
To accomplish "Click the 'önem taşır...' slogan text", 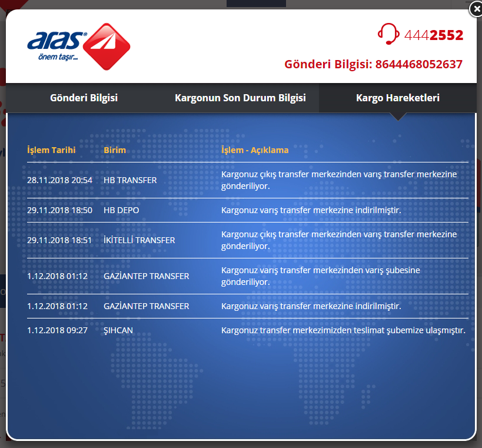I will click(x=58, y=57).
